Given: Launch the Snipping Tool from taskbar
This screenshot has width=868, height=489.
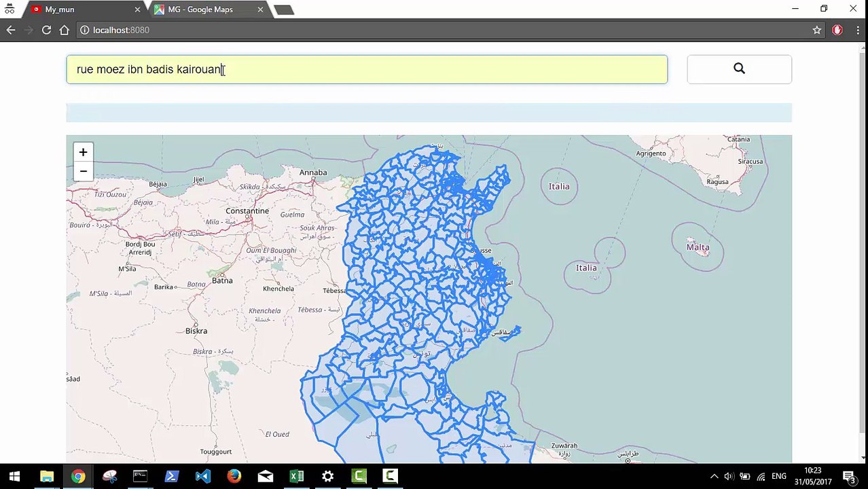Looking at the screenshot, I should click(109, 476).
